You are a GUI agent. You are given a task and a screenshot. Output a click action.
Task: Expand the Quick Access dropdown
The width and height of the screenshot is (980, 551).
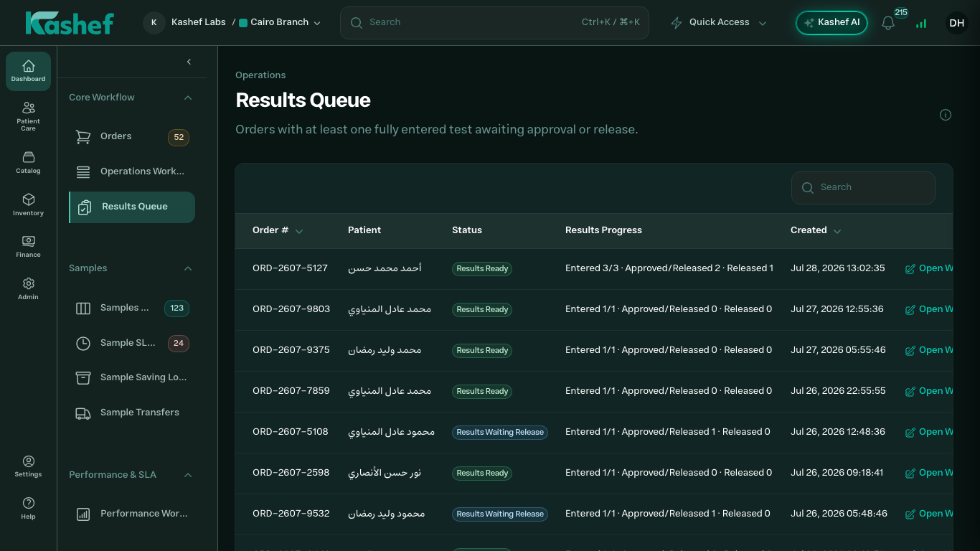pyautogui.click(x=719, y=23)
